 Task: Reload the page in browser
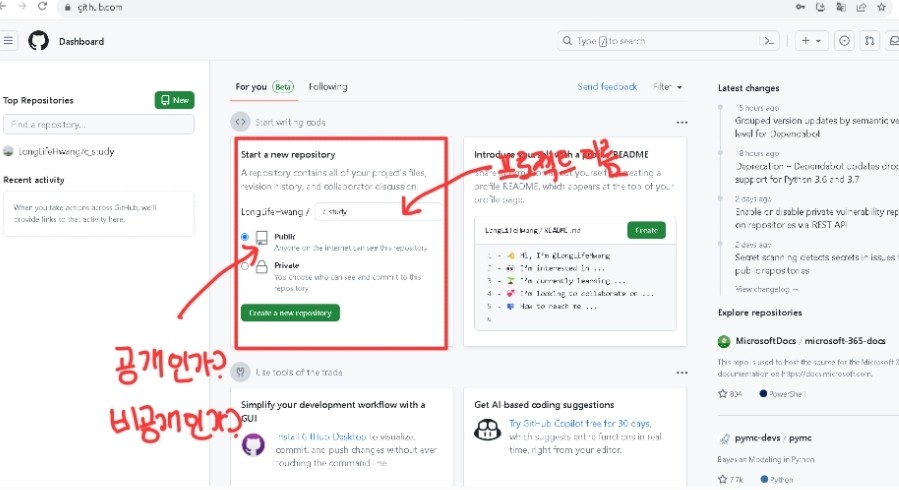[42, 6]
